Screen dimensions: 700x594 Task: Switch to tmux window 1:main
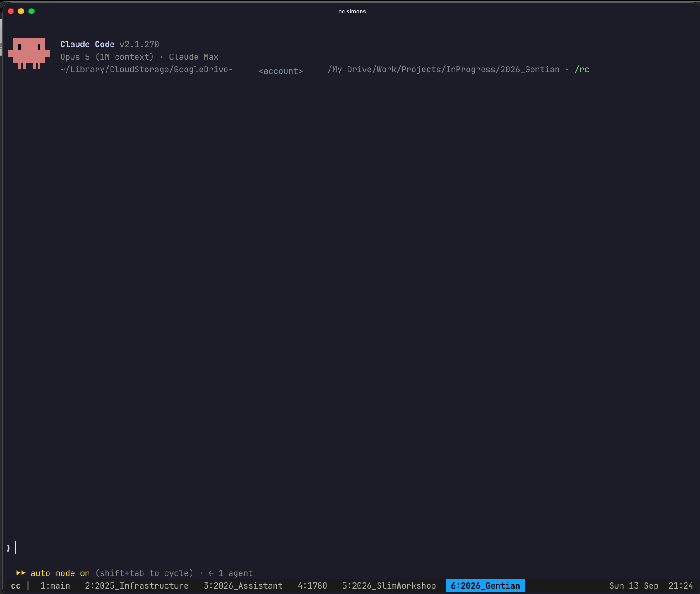(x=55, y=585)
